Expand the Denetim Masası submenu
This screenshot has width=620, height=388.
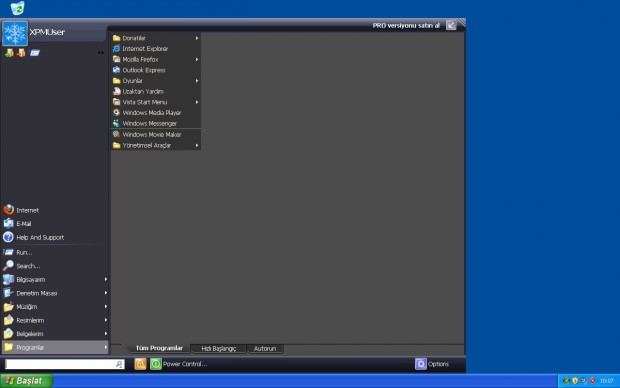pos(55,293)
